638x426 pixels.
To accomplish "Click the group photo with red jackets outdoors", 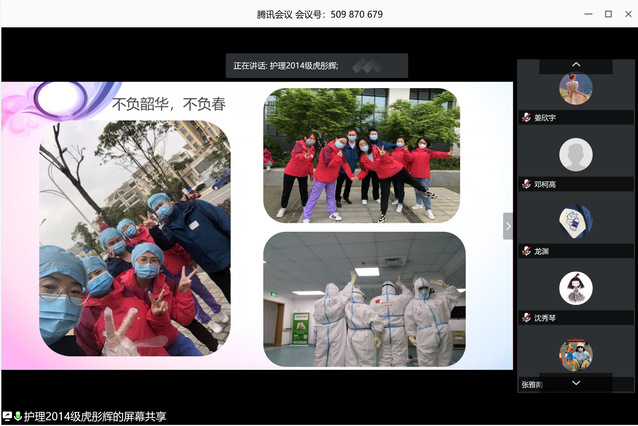I will 361,155.
